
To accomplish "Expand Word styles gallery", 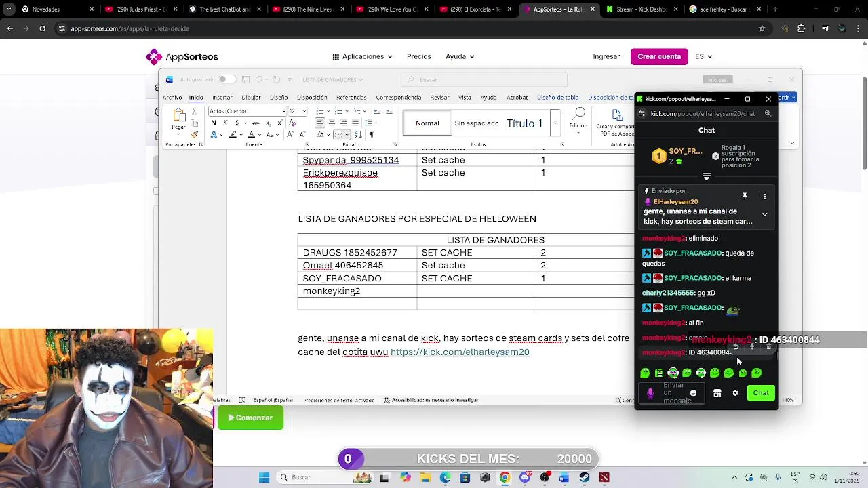I will point(555,123).
